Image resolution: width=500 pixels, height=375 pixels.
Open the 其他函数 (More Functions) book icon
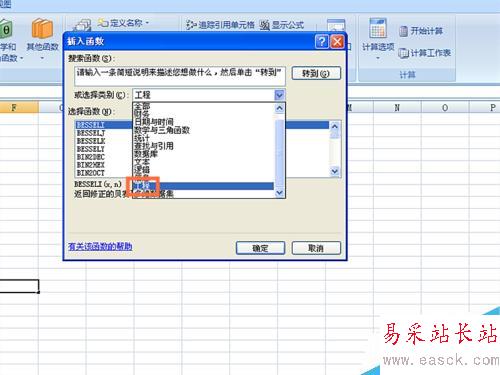(x=42, y=28)
